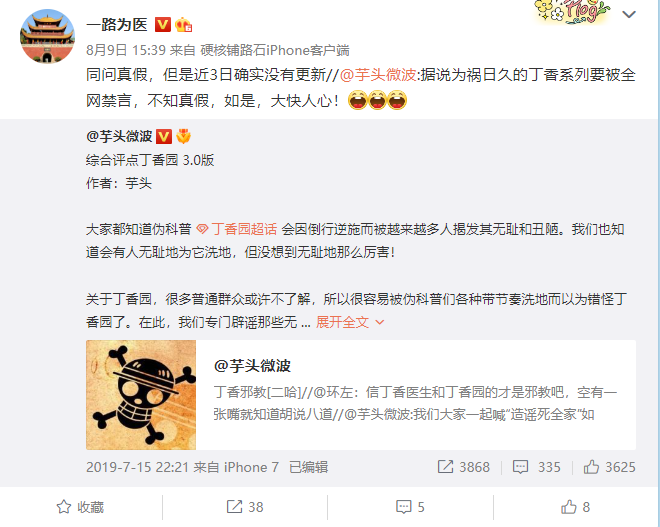
Task: Open the 丁香园超话 super topic link
Action: click(237, 229)
